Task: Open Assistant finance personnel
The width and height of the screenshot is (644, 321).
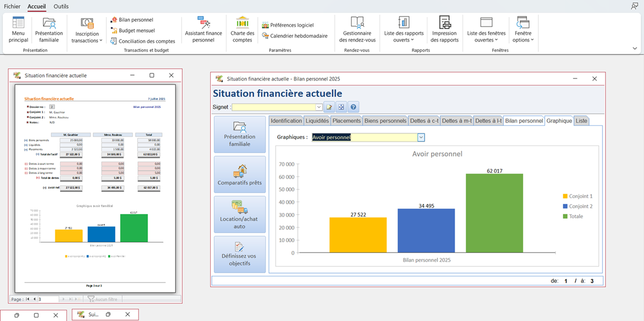Action: [203, 30]
